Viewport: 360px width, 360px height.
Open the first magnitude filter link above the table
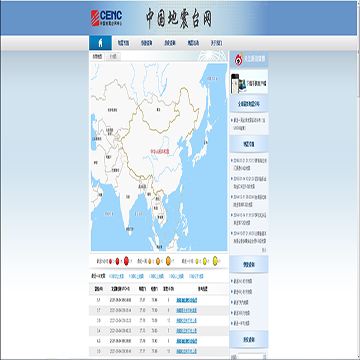coord(116,276)
